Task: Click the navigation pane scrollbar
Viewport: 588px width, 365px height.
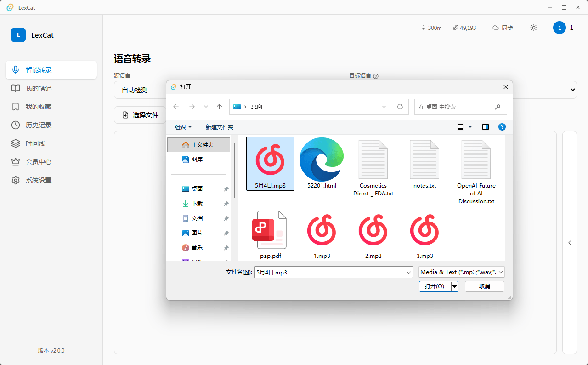Action: [234, 170]
